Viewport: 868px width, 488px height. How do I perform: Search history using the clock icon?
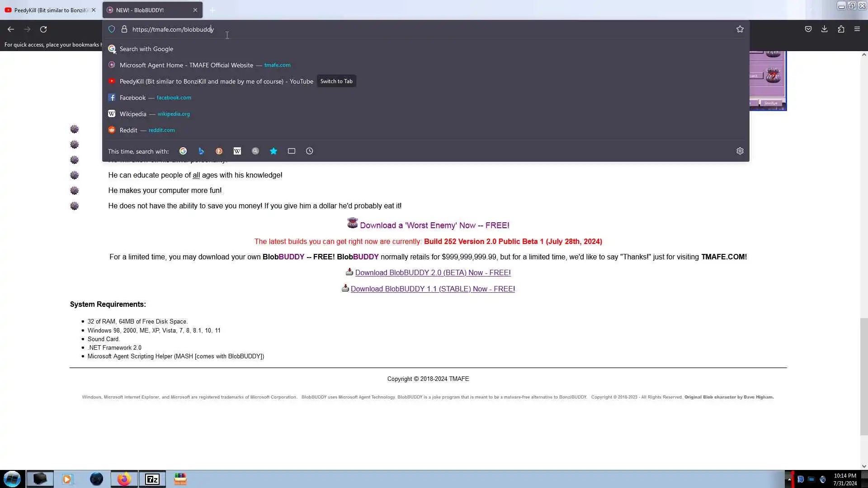click(310, 151)
